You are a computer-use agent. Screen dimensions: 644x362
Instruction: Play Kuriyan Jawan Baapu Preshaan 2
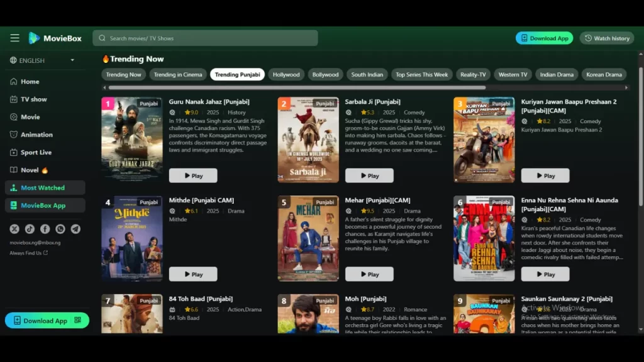tap(545, 175)
